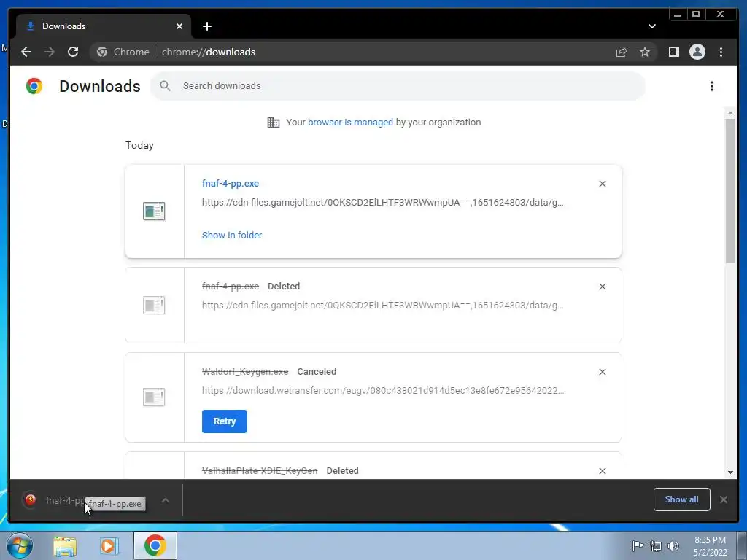Click Show all downloads button
Viewport: 747px width, 560px height.
click(682, 499)
